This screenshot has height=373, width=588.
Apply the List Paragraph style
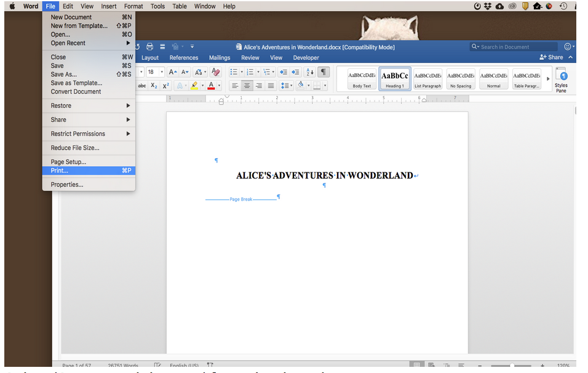427,79
